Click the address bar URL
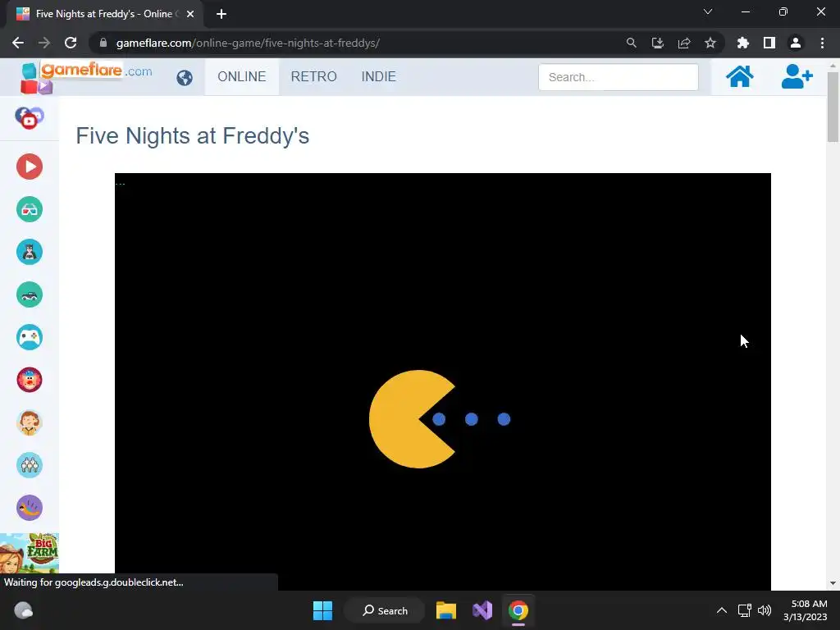This screenshot has height=630, width=840. [248, 43]
